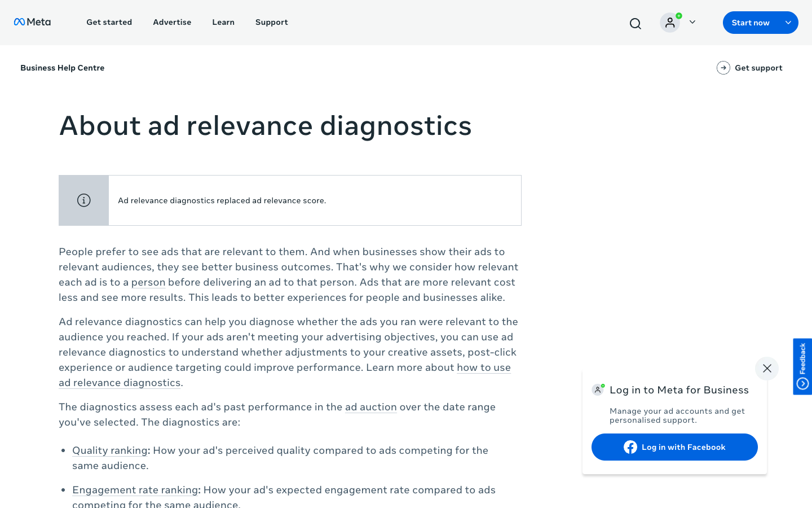Viewport: 812px width, 508px height.
Task: Open the 'ad auction' link
Action: coord(371,407)
